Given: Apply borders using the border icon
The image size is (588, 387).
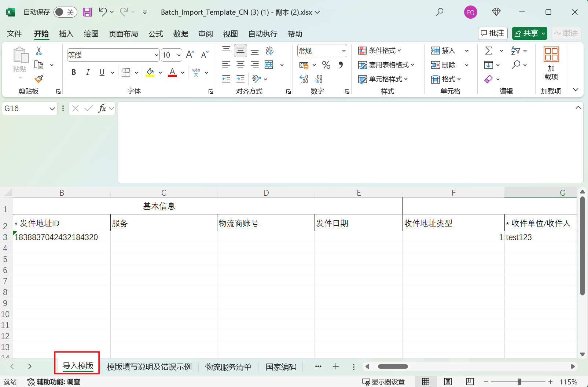Looking at the screenshot, I should pyautogui.click(x=126, y=72).
